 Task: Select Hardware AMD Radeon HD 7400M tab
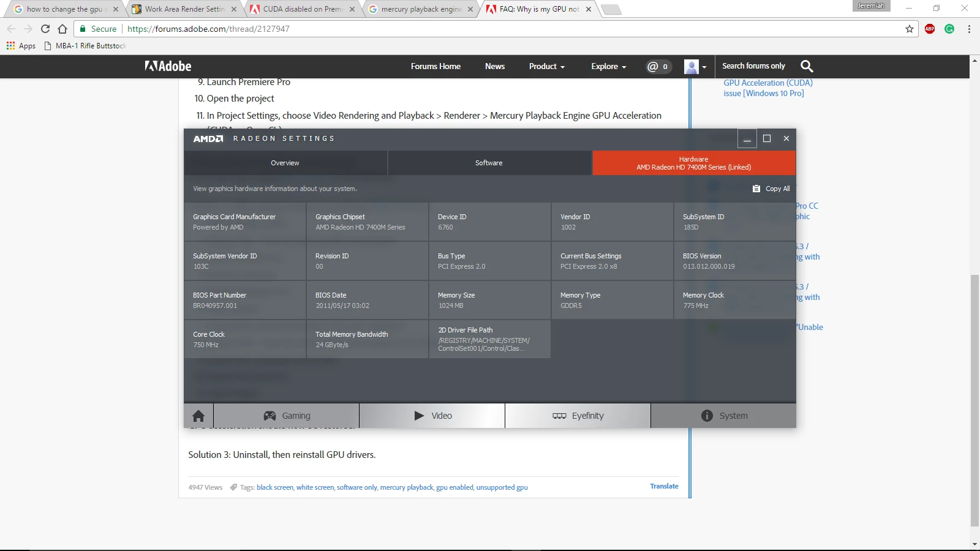pos(694,163)
